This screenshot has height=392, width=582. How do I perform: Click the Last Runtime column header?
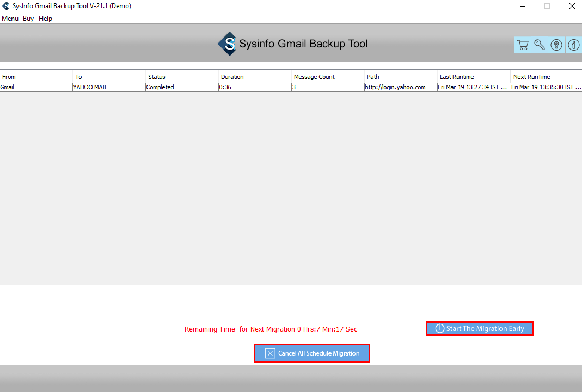point(474,77)
